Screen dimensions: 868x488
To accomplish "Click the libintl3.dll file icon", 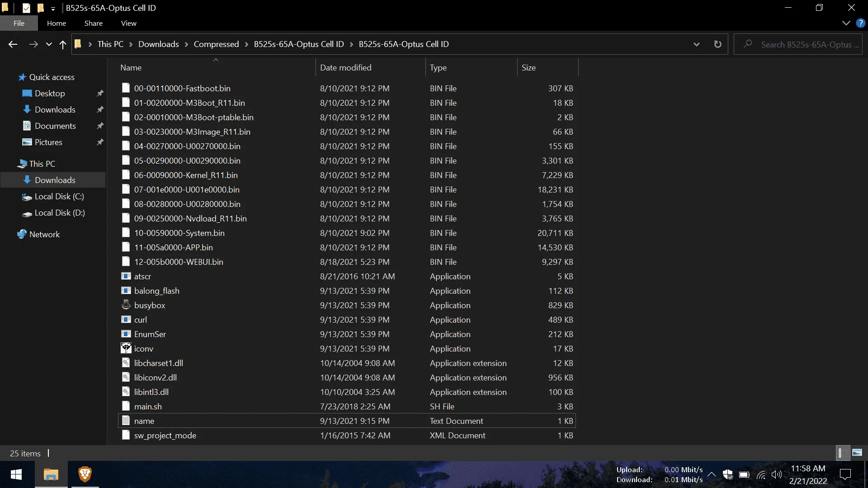I will point(126,392).
